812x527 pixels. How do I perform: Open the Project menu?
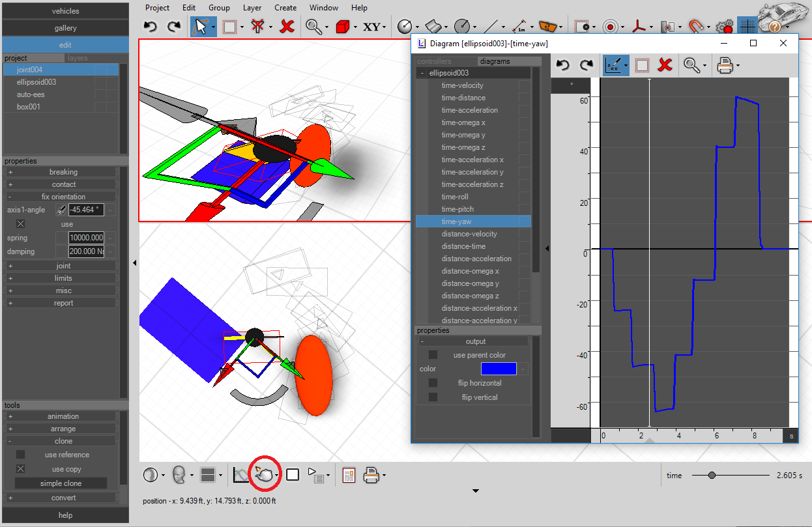coord(157,8)
